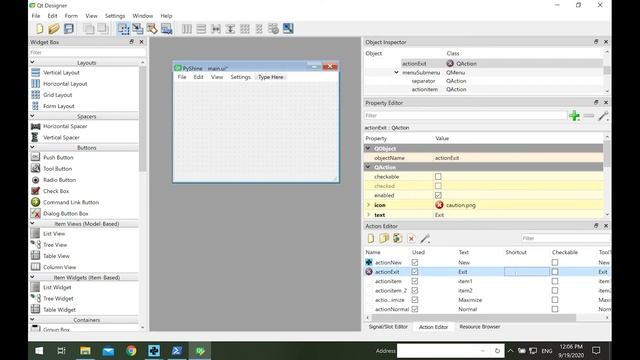This screenshot has width=640, height=360.
Task: Click the Adjust Size toolbar icon
Action: point(288,29)
